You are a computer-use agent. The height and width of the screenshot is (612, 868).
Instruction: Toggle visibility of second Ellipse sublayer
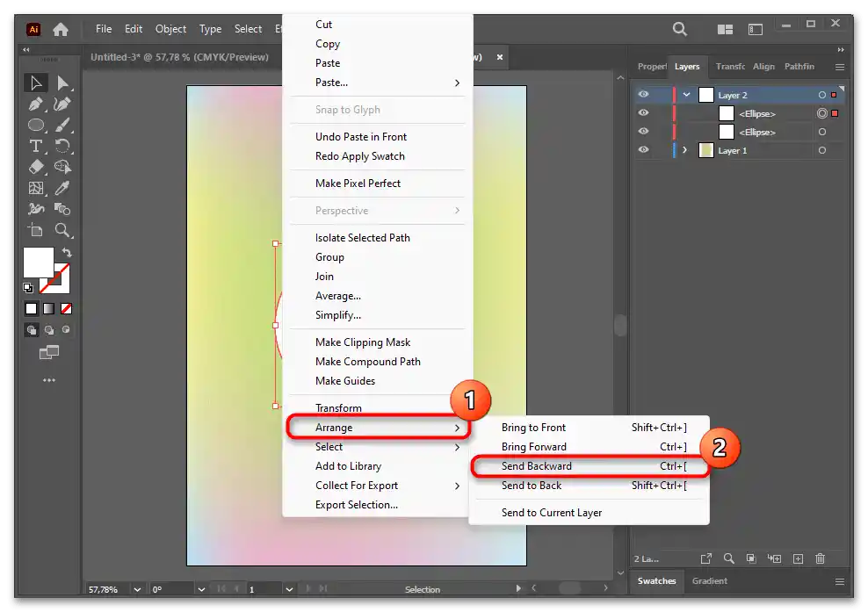click(x=643, y=132)
